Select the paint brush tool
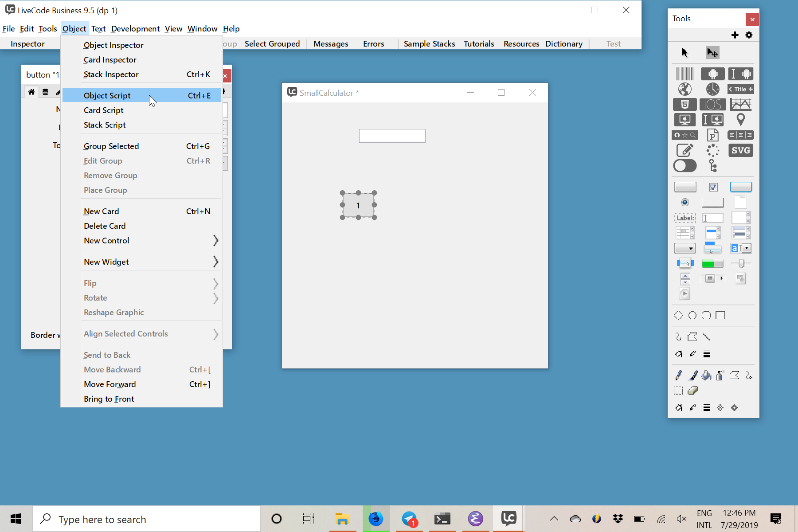The height and width of the screenshot is (532, 798). (692, 376)
